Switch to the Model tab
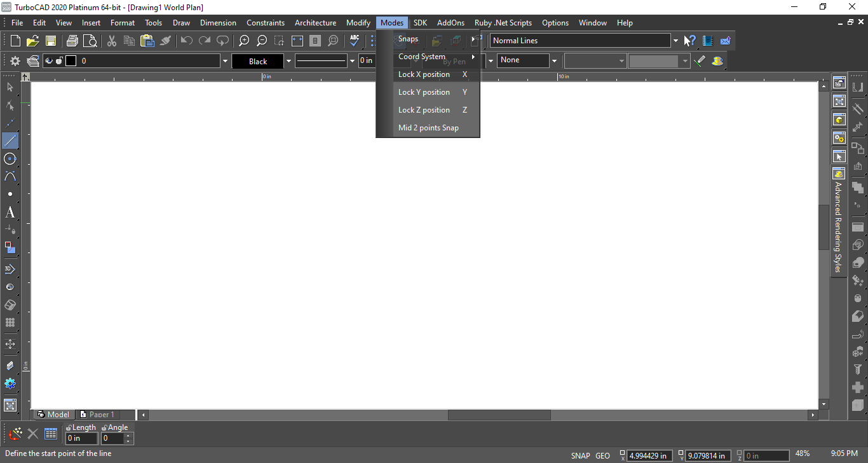868x463 pixels. point(53,415)
